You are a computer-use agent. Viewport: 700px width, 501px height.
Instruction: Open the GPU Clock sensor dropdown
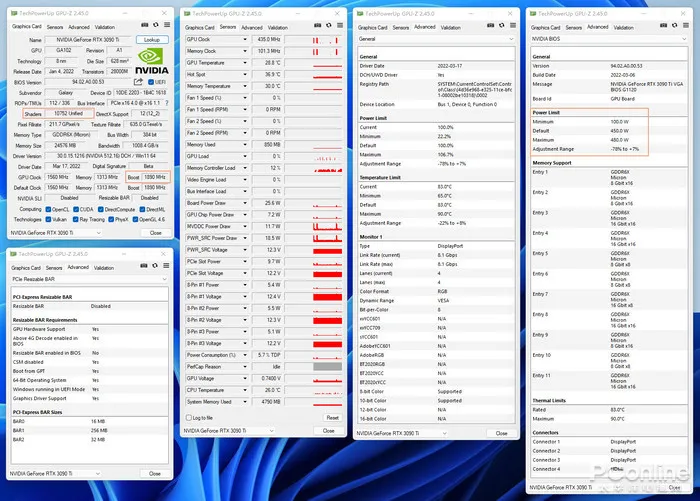[245, 40]
